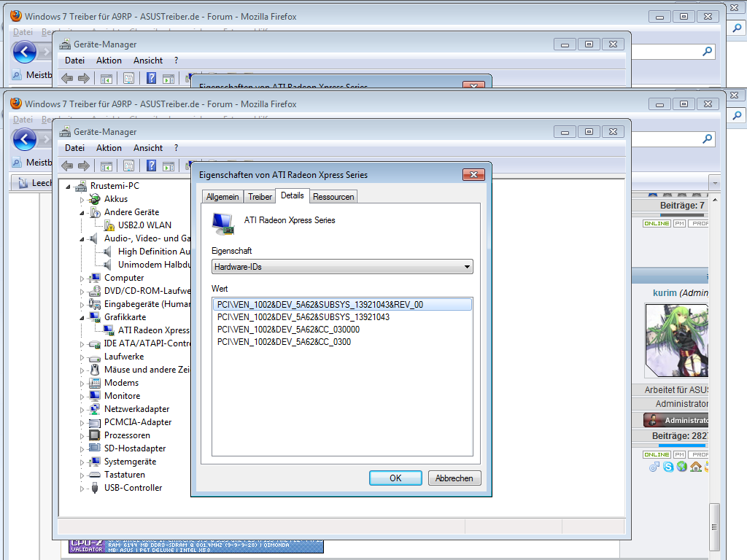Open kurim's Skype contact icon
This screenshot has height=560, width=747.
coord(668,467)
